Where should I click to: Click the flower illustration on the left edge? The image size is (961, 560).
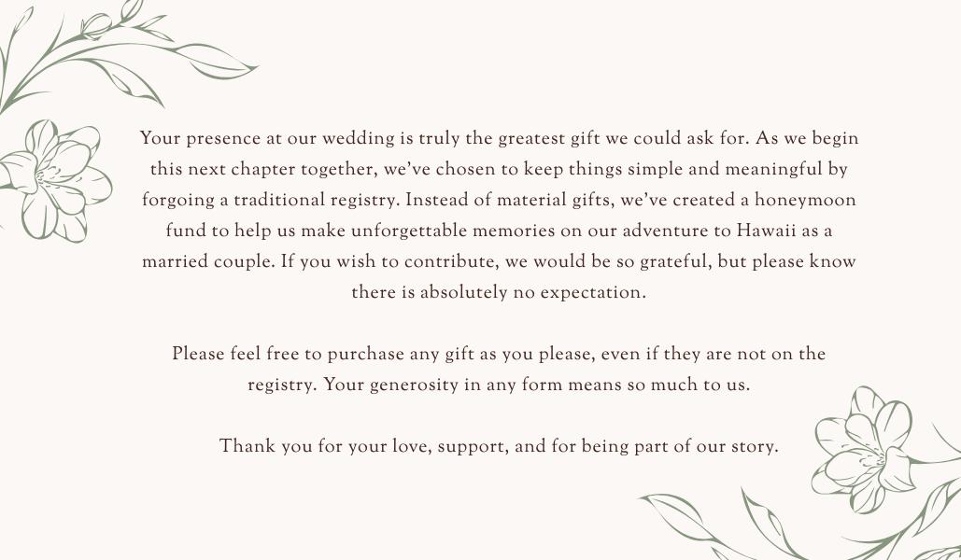tap(56, 181)
